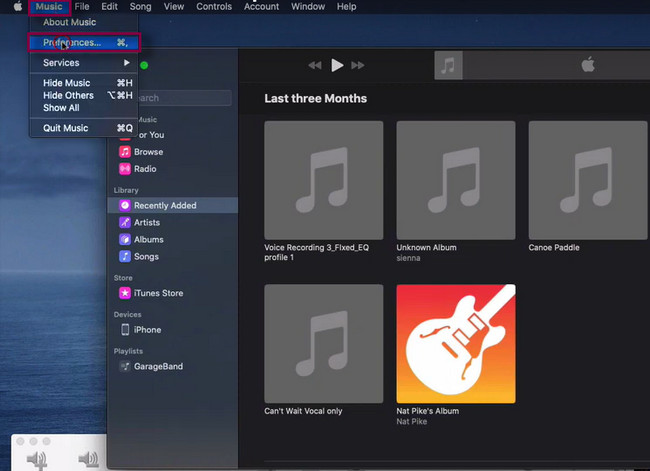Choose Hide Music menu entry
The image size is (650, 471).
pyautogui.click(x=84, y=83)
